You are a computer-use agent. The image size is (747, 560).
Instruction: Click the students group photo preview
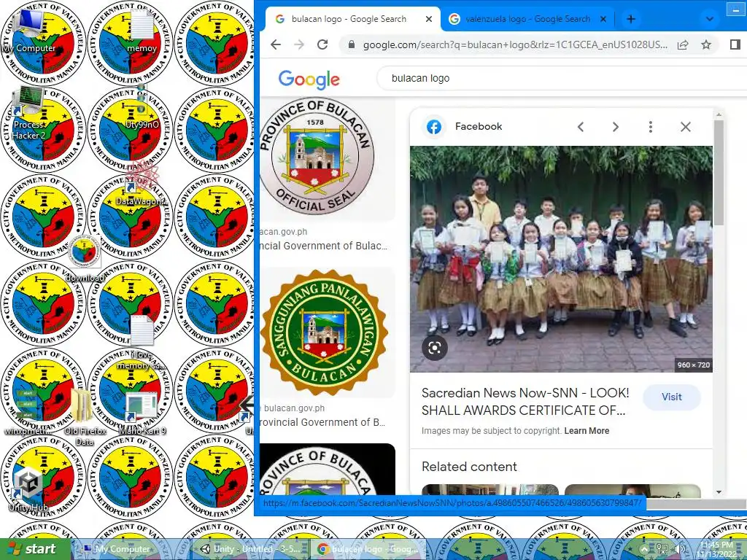561,259
